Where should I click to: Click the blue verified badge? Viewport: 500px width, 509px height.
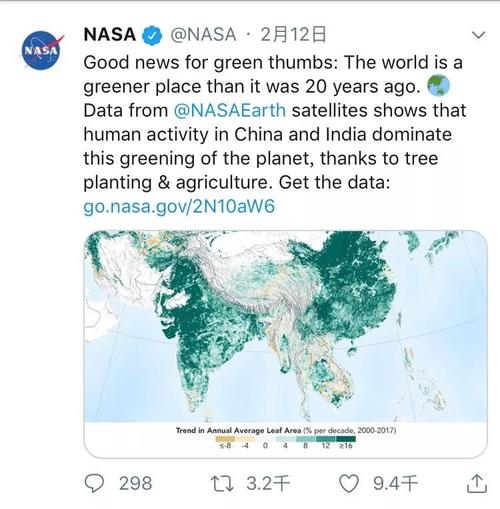coord(152,35)
